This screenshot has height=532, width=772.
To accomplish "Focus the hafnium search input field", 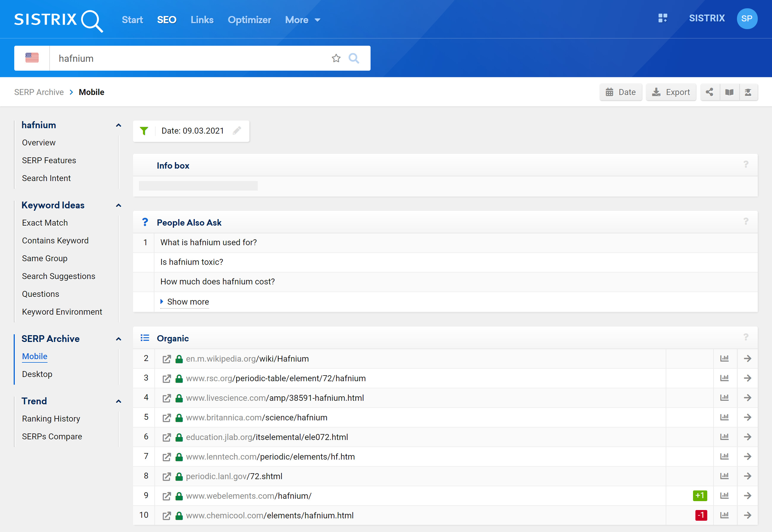I will coord(190,58).
